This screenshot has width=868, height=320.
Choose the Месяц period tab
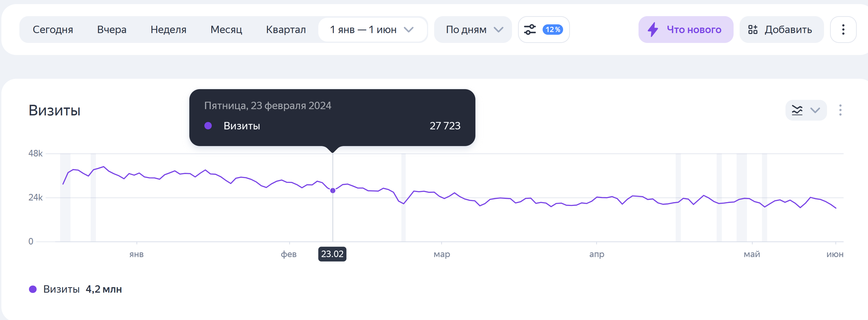(226, 30)
